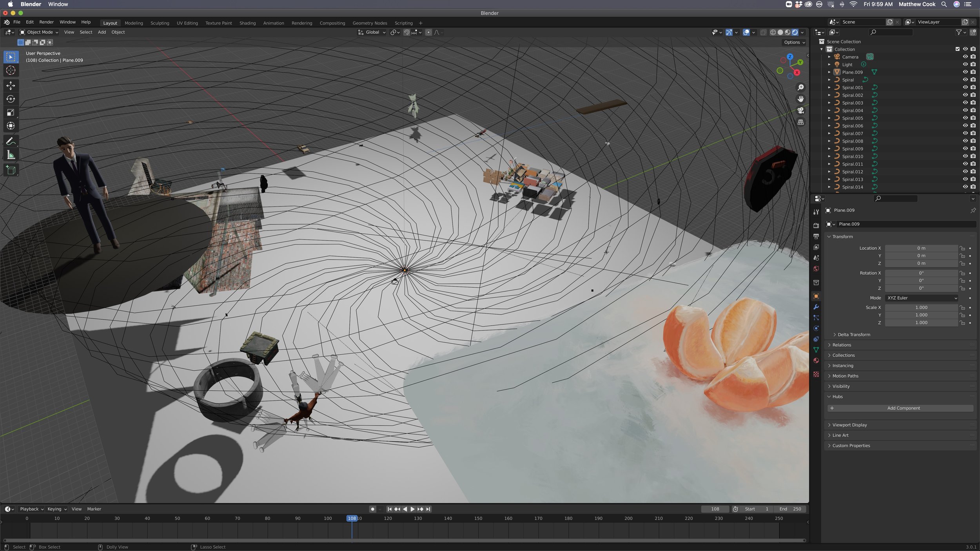The width and height of the screenshot is (980, 551).
Task: Open the viewport Options button
Action: point(794,42)
